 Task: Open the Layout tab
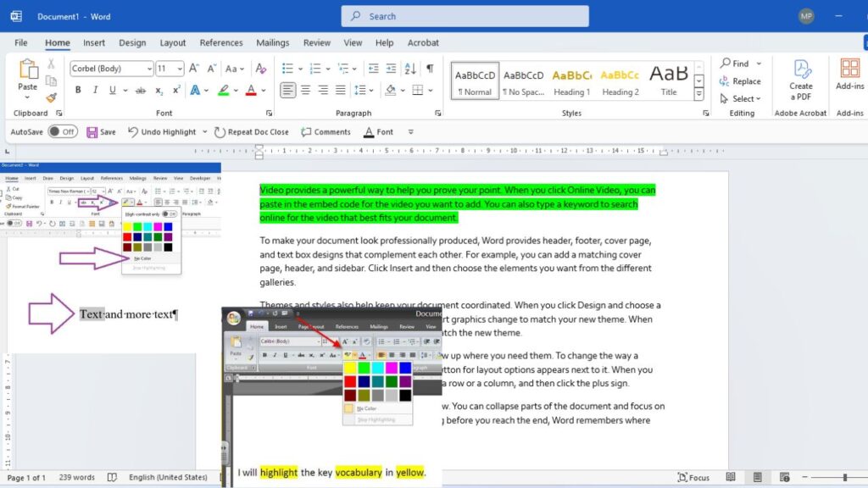(x=173, y=42)
